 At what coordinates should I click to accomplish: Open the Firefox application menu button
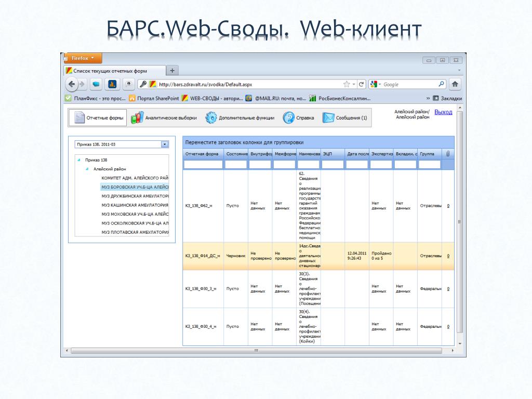click(83, 58)
